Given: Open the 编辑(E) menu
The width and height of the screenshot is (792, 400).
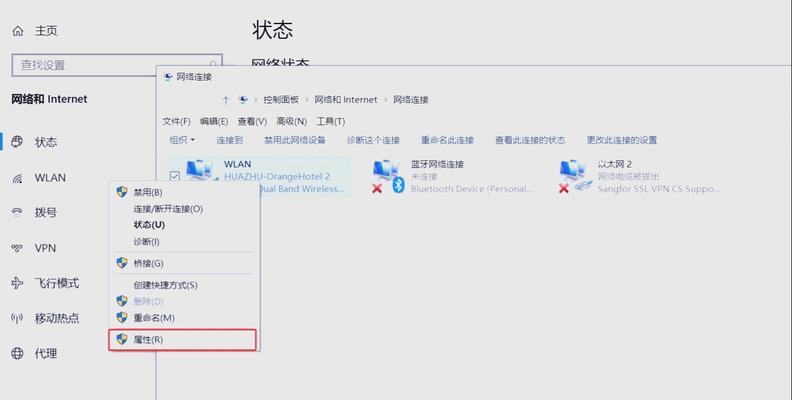Looking at the screenshot, I should click(214, 122).
